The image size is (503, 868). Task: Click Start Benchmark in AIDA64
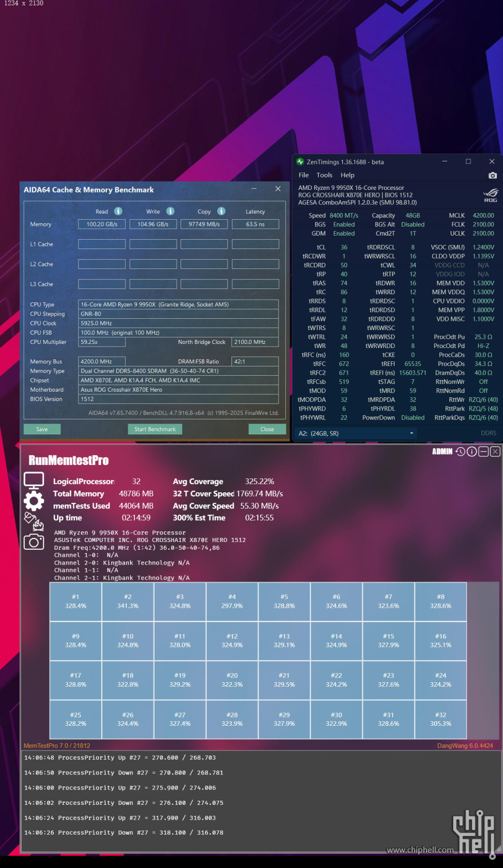[155, 429]
